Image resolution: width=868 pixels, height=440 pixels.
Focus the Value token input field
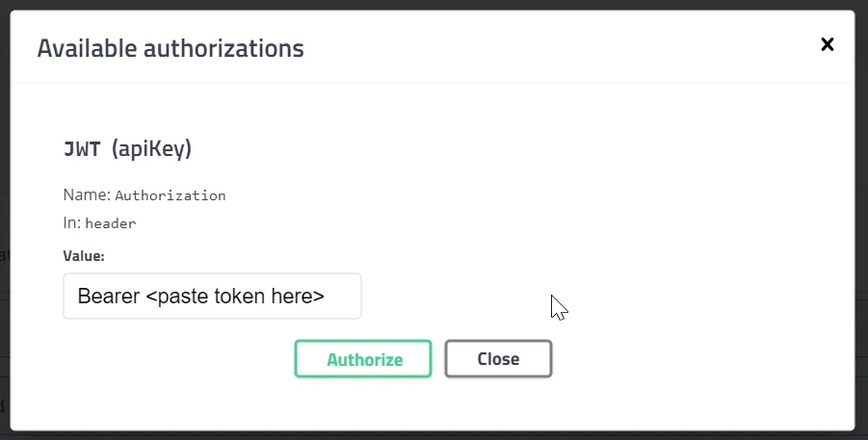click(x=212, y=297)
